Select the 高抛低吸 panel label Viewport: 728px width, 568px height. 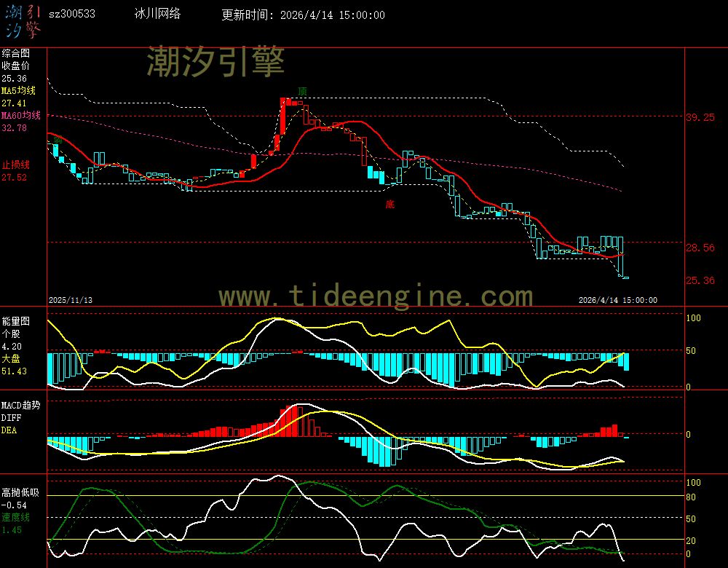click(x=20, y=493)
